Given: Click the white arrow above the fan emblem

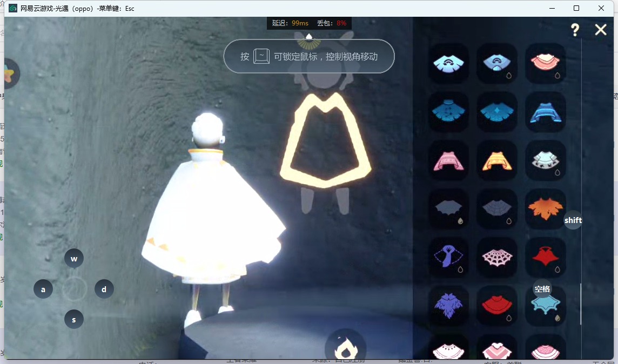Looking at the screenshot, I should tap(310, 36).
